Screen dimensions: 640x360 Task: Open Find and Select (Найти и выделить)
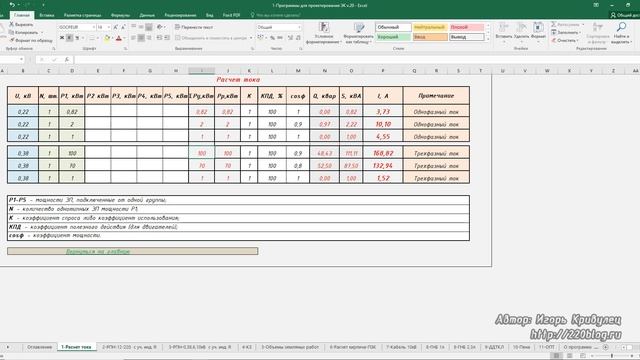621,33
